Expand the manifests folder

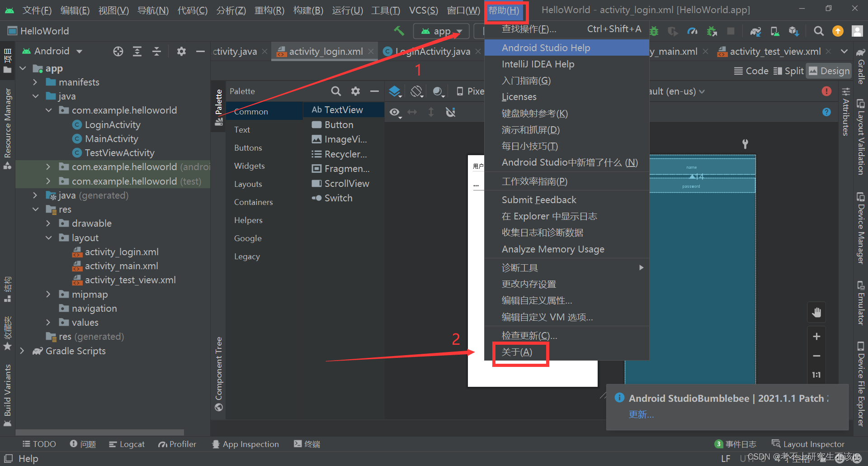35,82
